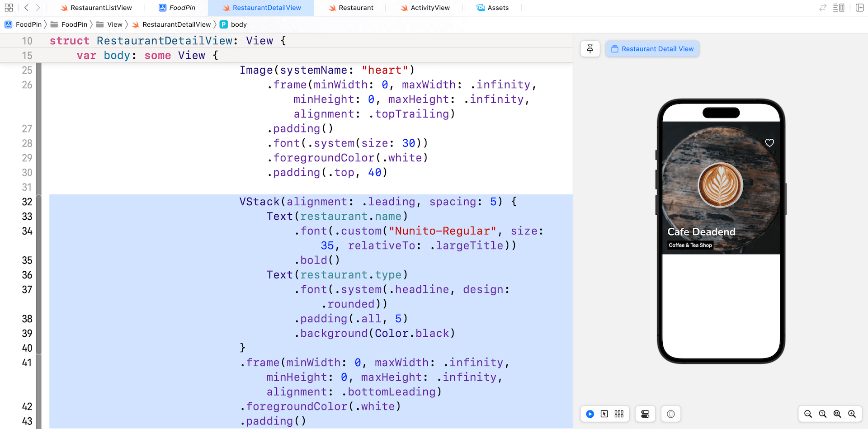Zoom preview to actual size
The image size is (868, 429).
(x=823, y=414)
